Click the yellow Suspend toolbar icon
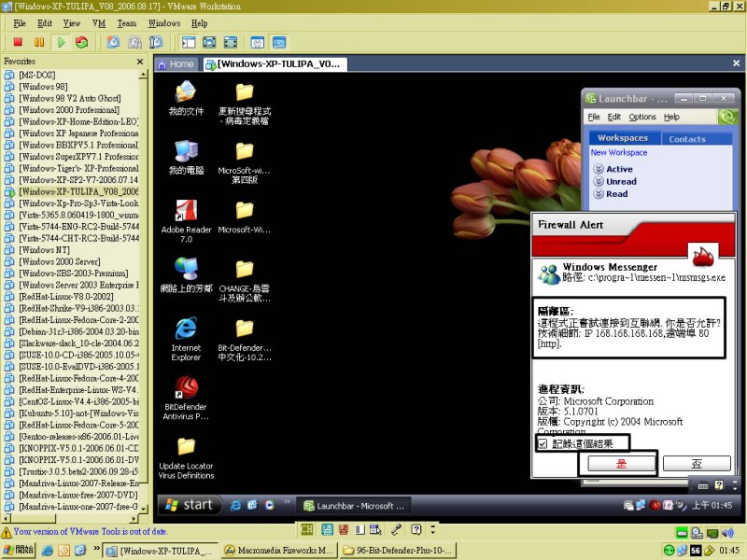This screenshot has height=560, width=747. pos(39,42)
